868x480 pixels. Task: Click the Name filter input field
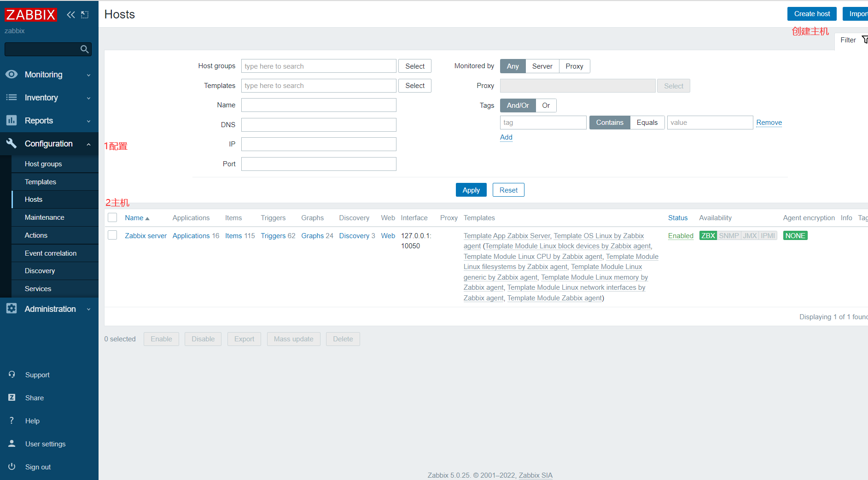tap(319, 105)
